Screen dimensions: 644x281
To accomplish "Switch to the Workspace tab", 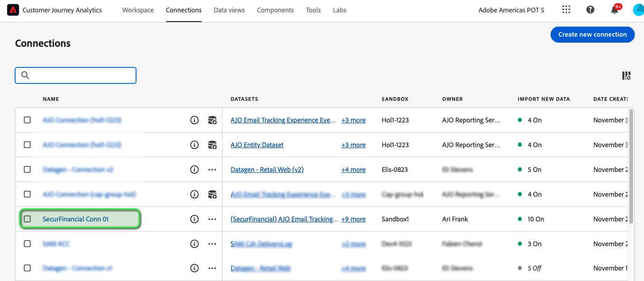I will 138,10.
